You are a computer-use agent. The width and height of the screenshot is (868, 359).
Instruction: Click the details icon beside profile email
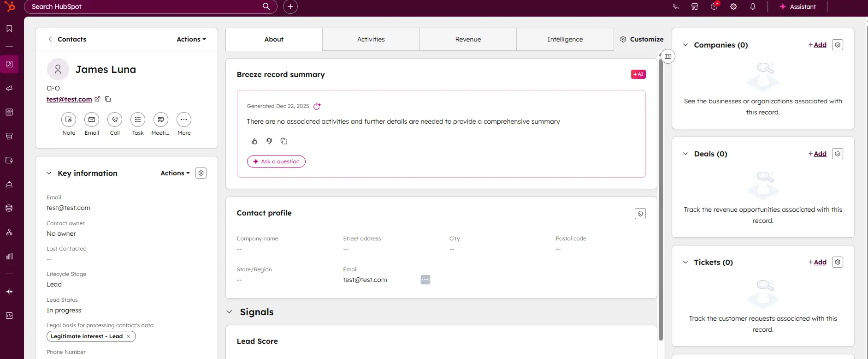coord(425,280)
